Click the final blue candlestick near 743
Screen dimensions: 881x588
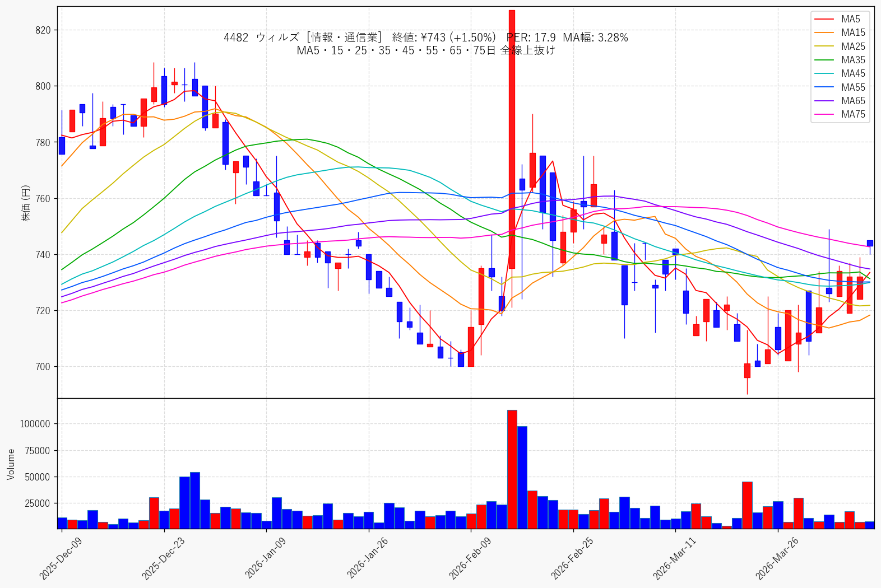[x=870, y=243]
